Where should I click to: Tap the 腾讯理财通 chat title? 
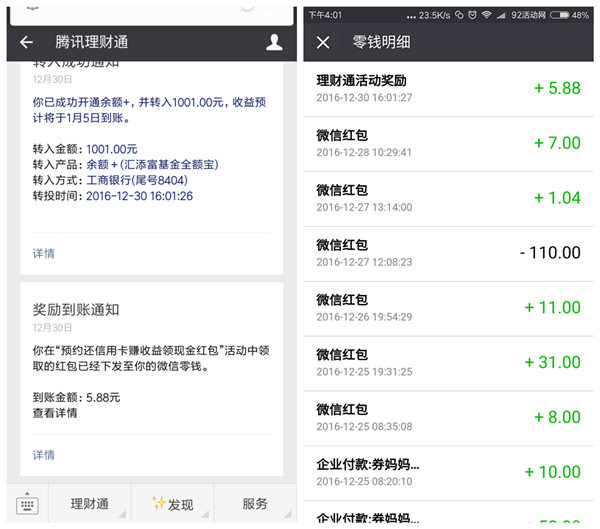[91, 42]
